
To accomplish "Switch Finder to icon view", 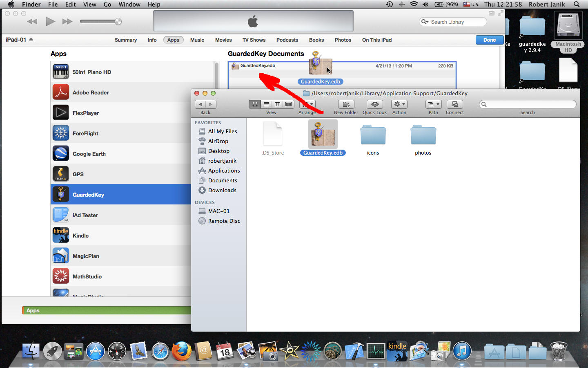I will pos(255,104).
